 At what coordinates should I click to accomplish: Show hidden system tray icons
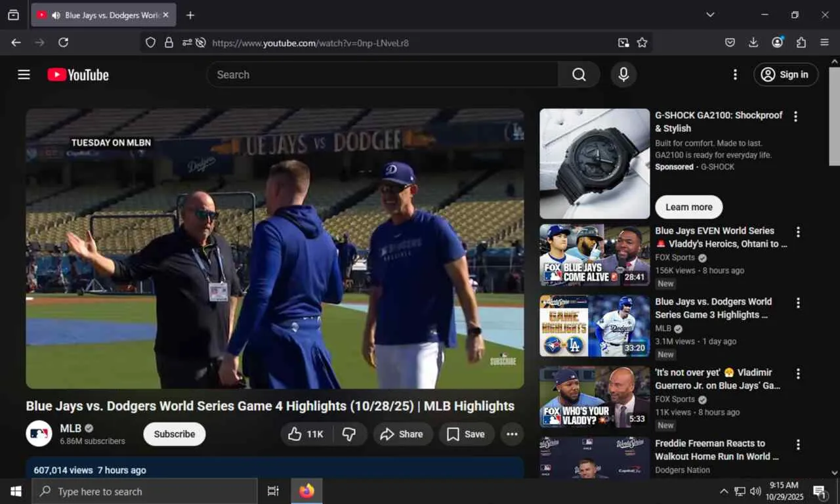pyautogui.click(x=724, y=492)
